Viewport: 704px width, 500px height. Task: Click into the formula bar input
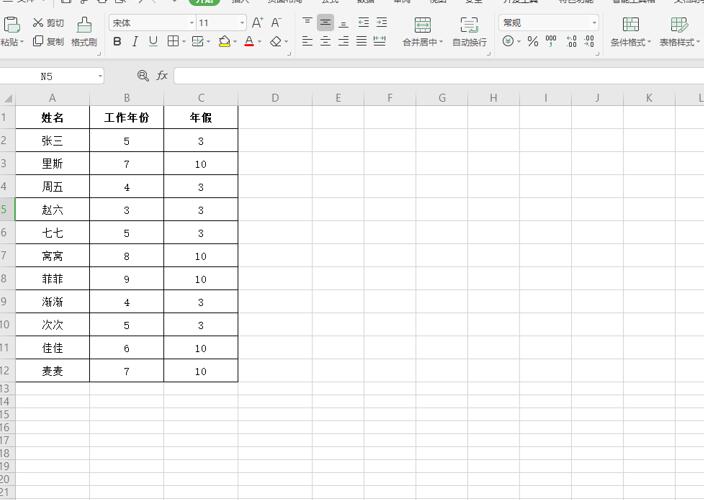(439, 76)
